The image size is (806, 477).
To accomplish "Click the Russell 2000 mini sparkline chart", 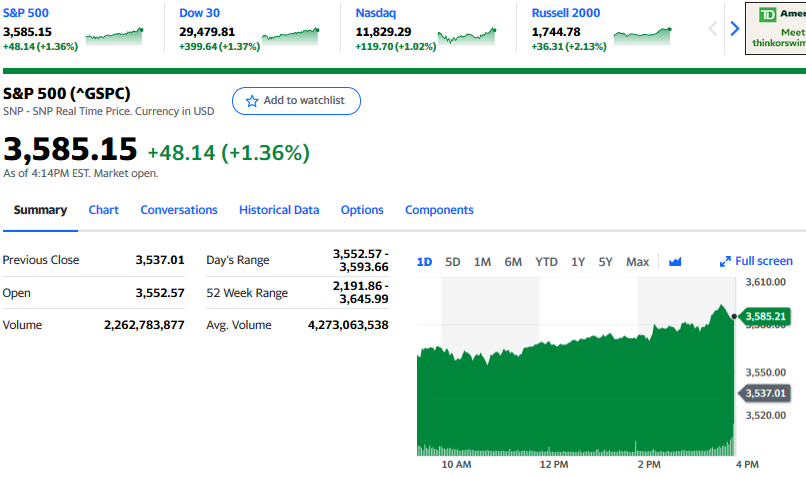I will pyautogui.click(x=643, y=36).
